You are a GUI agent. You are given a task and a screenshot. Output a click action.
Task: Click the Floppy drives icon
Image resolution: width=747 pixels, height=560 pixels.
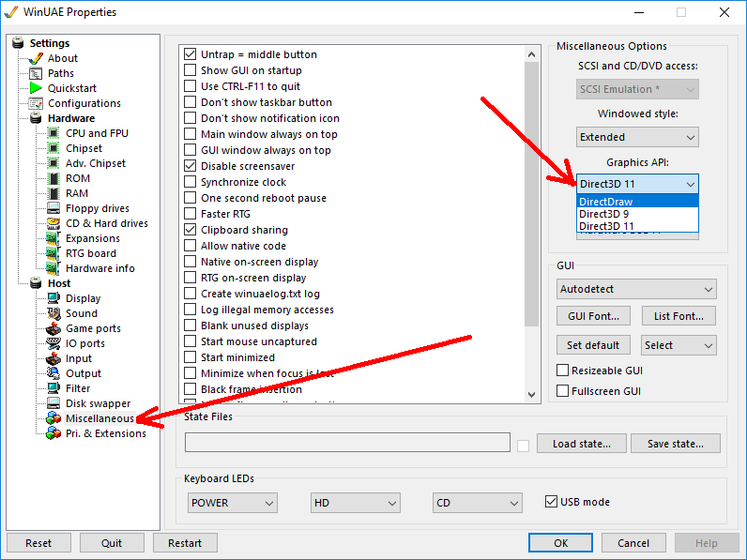53,208
